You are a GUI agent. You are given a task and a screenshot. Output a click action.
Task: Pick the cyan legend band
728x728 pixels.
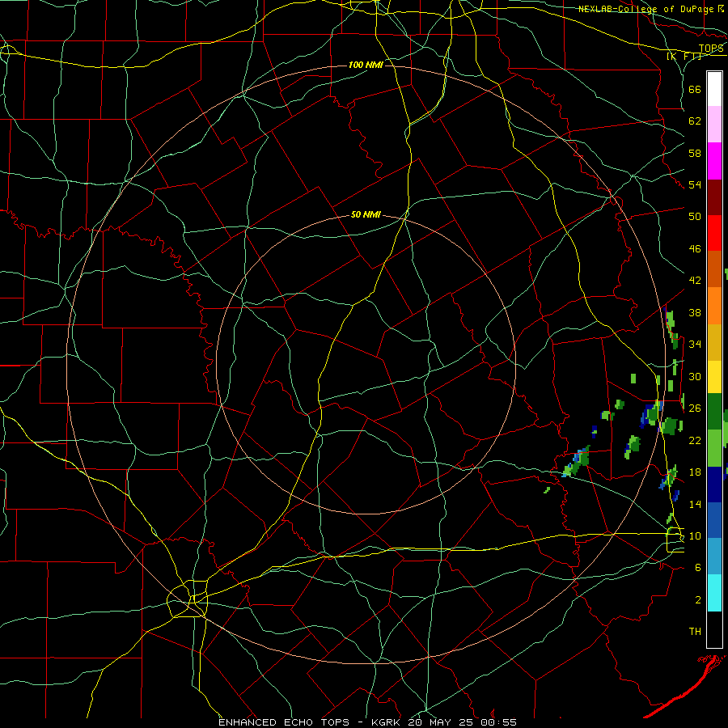click(x=714, y=593)
